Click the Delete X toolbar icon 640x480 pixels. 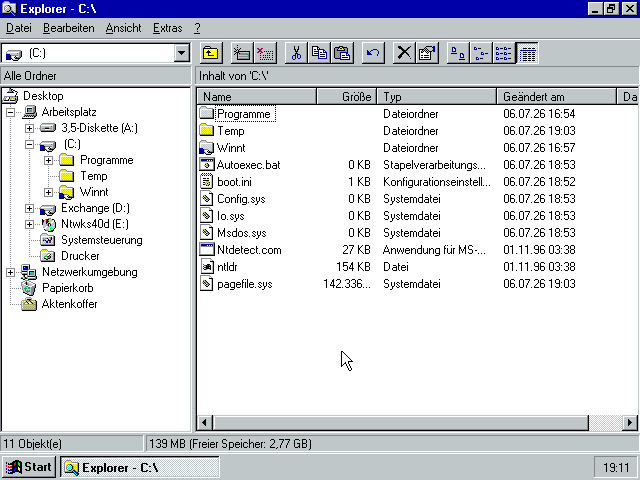click(404, 53)
